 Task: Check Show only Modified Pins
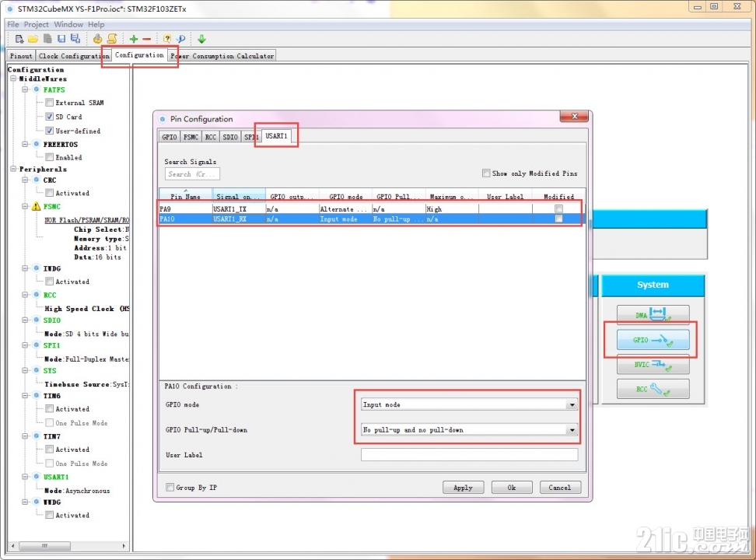486,173
